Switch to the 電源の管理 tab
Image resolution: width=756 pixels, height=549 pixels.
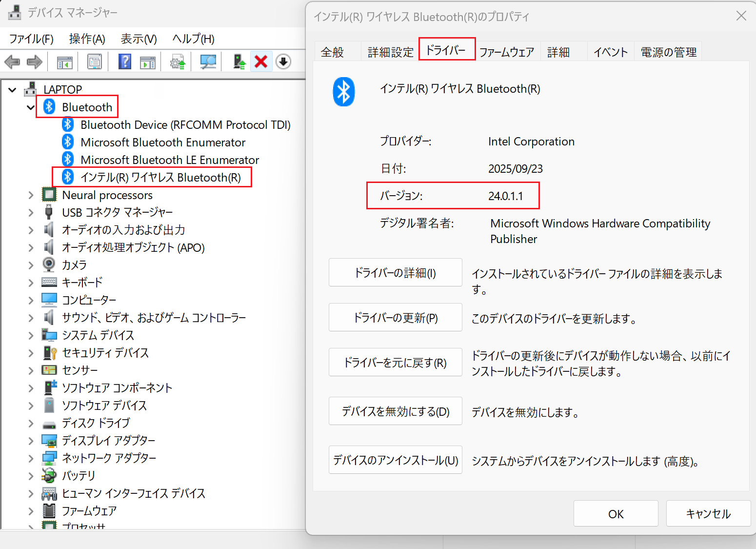point(668,52)
